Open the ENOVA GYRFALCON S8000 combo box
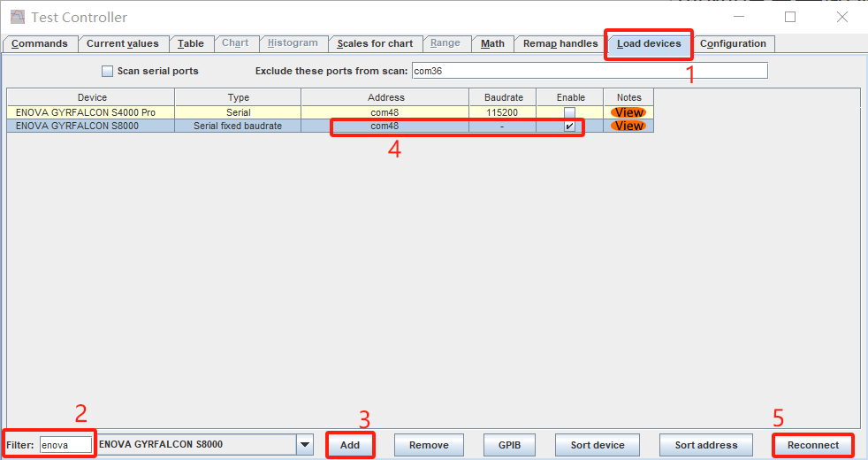868x460 pixels. click(196, 445)
